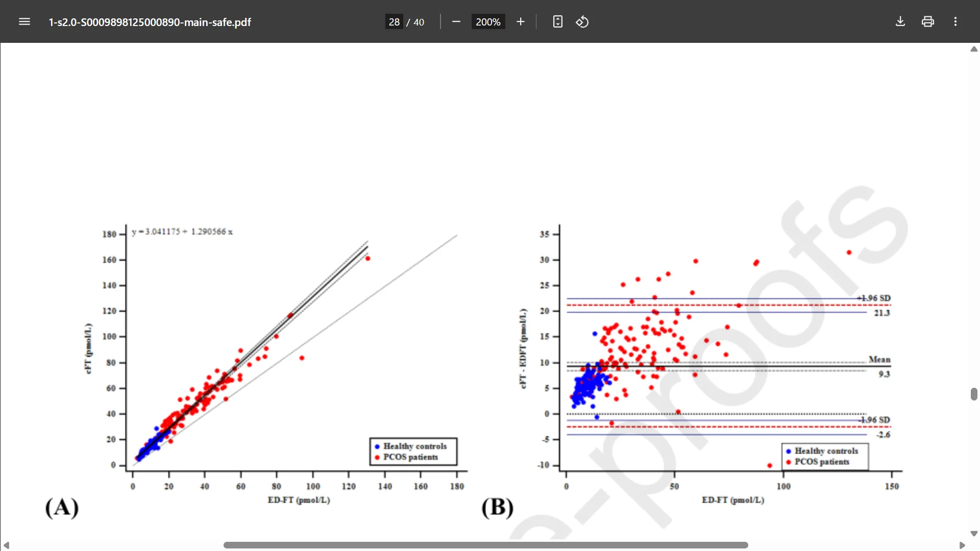Click the figure label (A)
This screenshot has height=551, width=980.
coord(62,507)
